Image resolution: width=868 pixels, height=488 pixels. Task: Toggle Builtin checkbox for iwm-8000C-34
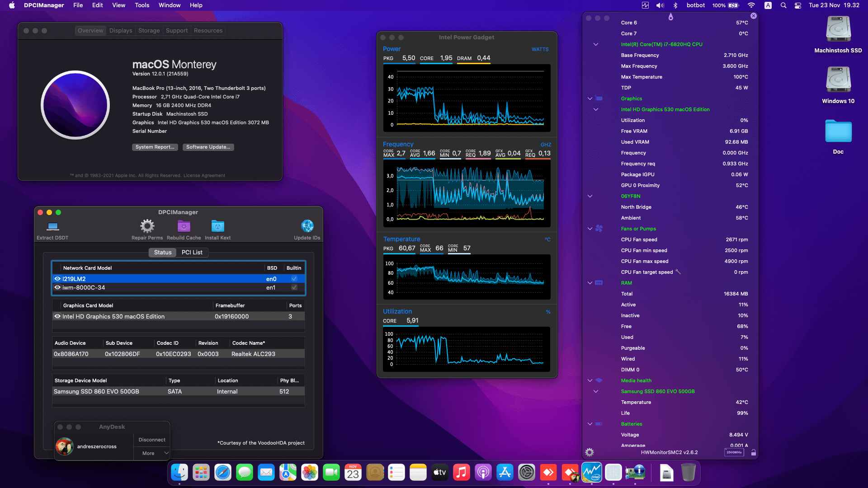tap(294, 287)
